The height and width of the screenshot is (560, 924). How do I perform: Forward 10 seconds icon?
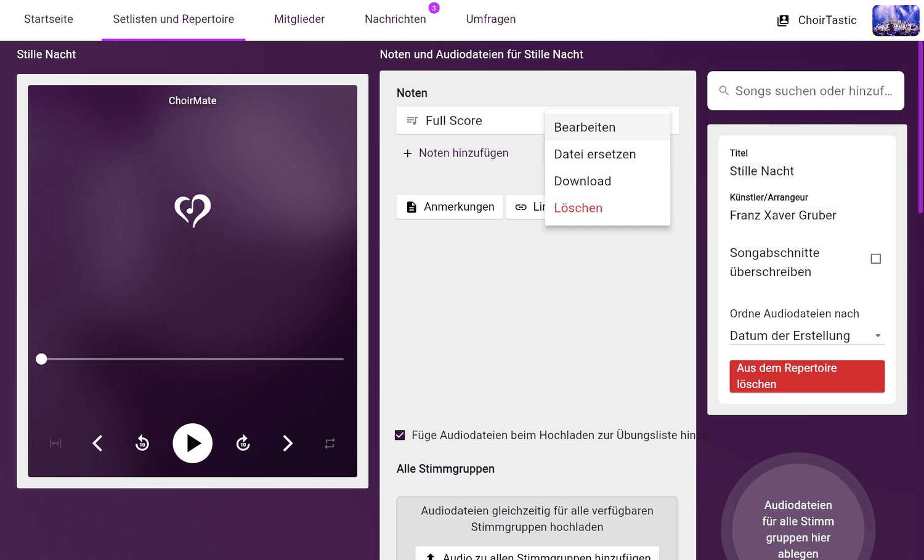click(x=243, y=443)
